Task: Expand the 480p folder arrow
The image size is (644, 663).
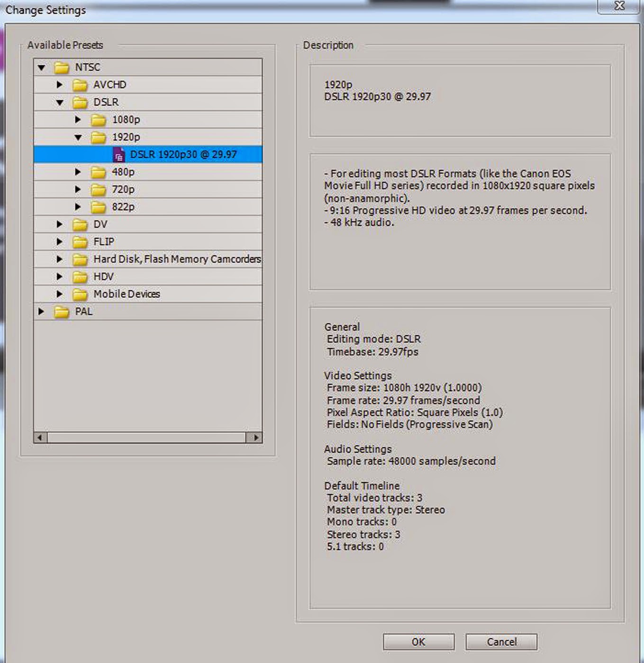Action: 78,172
